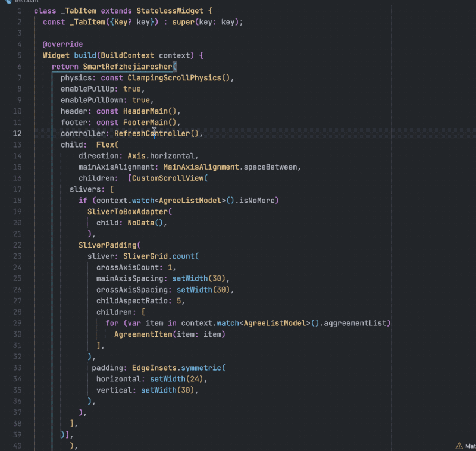Click the 'mainAxisSpacing' property

(x=130, y=278)
